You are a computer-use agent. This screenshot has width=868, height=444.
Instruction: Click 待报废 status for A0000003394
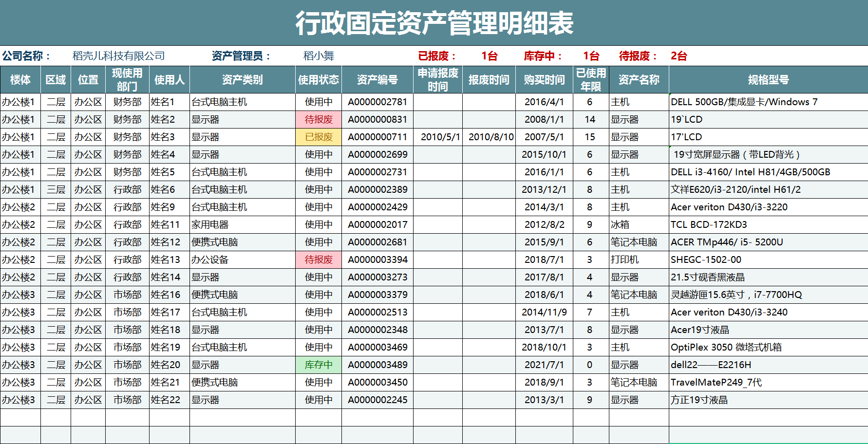tap(319, 259)
